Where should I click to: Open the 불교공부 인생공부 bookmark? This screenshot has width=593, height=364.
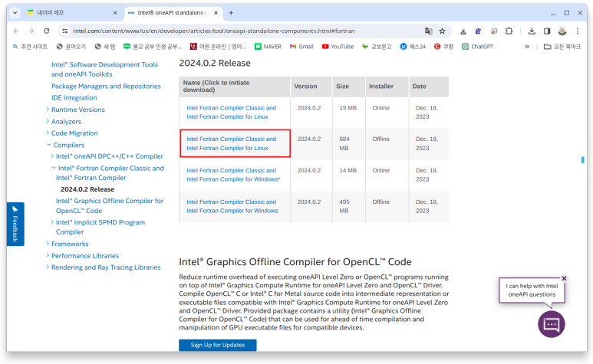(153, 47)
